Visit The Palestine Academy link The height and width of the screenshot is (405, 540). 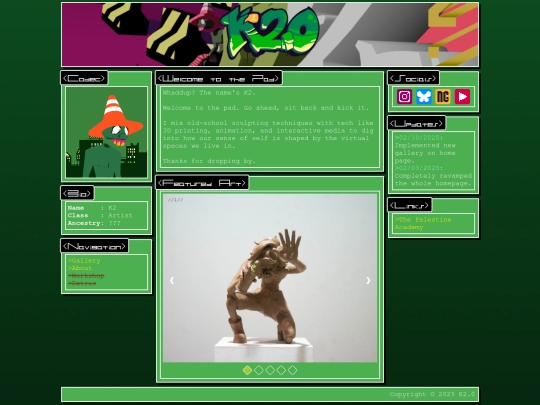pos(423,224)
